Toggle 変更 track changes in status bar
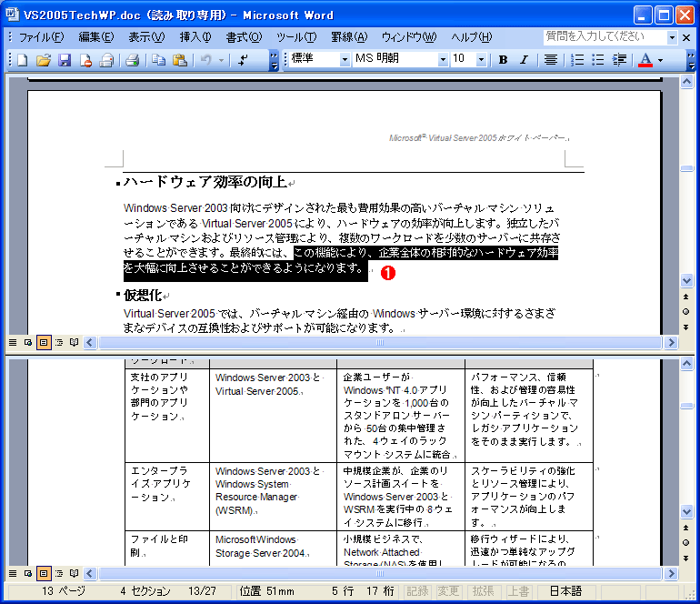The width and height of the screenshot is (700, 604). (x=448, y=591)
